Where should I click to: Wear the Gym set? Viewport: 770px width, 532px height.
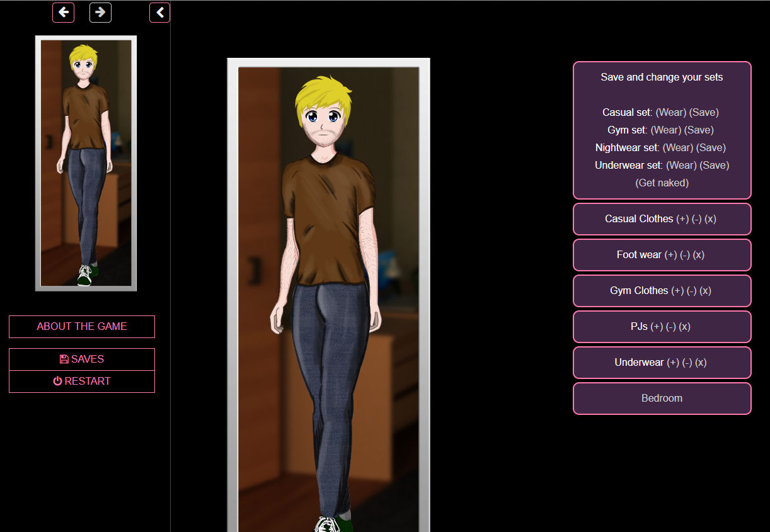click(665, 130)
